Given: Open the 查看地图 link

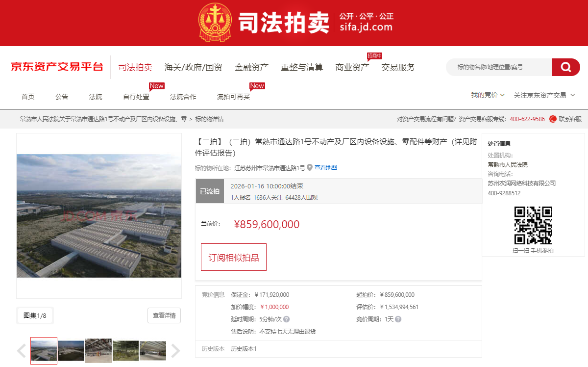Looking at the screenshot, I should (x=326, y=168).
